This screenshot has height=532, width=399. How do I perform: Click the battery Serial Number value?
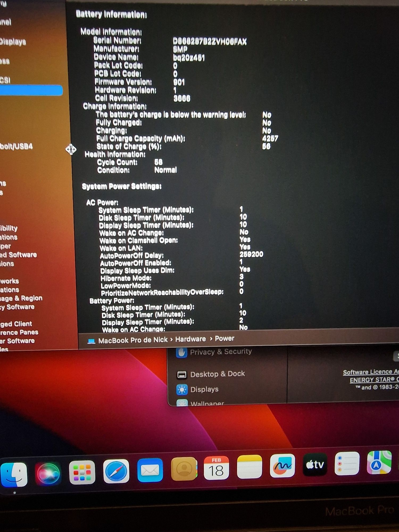(x=210, y=42)
